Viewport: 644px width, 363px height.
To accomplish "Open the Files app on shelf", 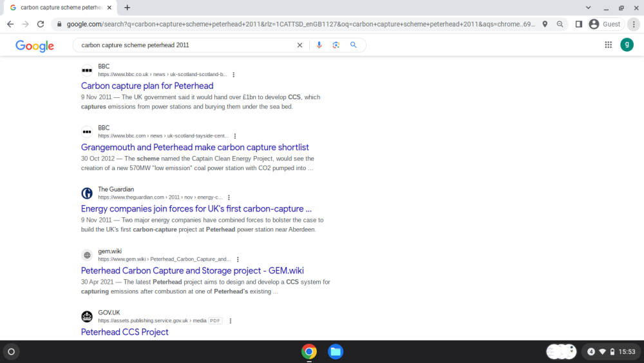I will [x=336, y=352].
